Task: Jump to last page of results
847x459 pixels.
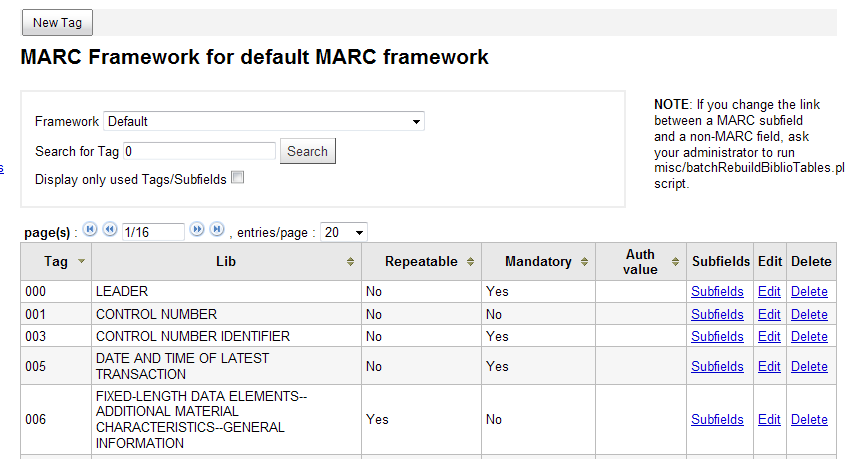Action: (216, 230)
